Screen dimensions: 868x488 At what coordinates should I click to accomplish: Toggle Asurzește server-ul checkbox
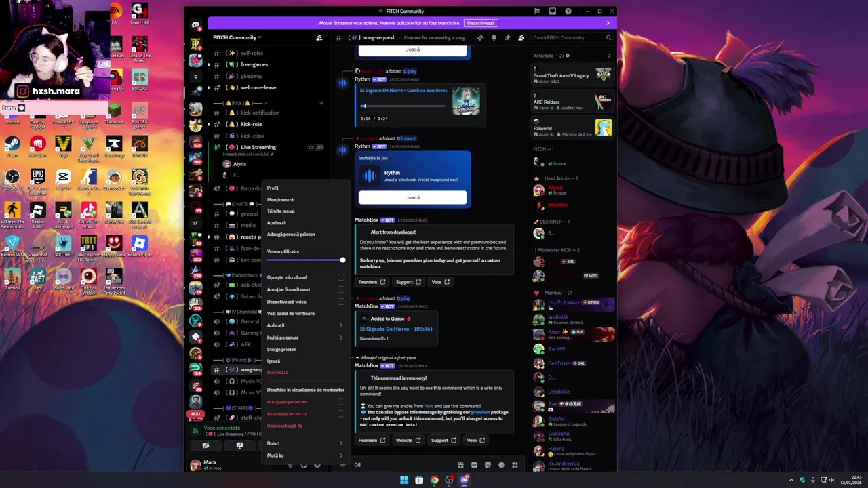click(341, 414)
